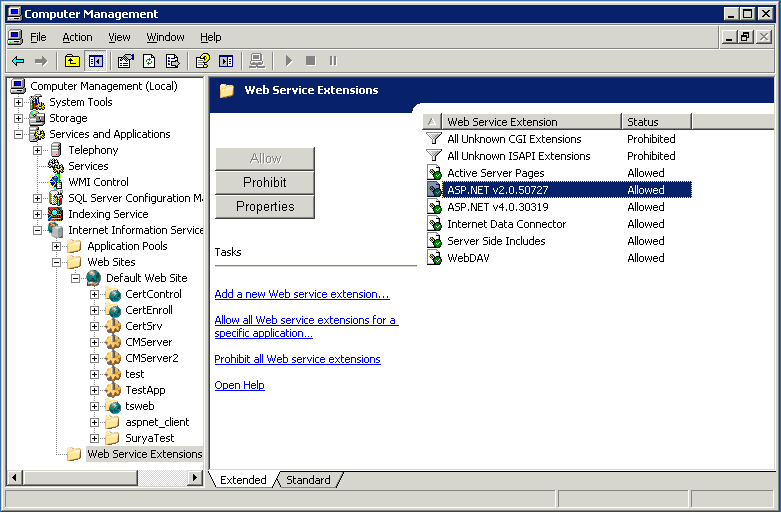This screenshot has width=781, height=513.
Task: Open the Action menu
Action: [x=77, y=37]
